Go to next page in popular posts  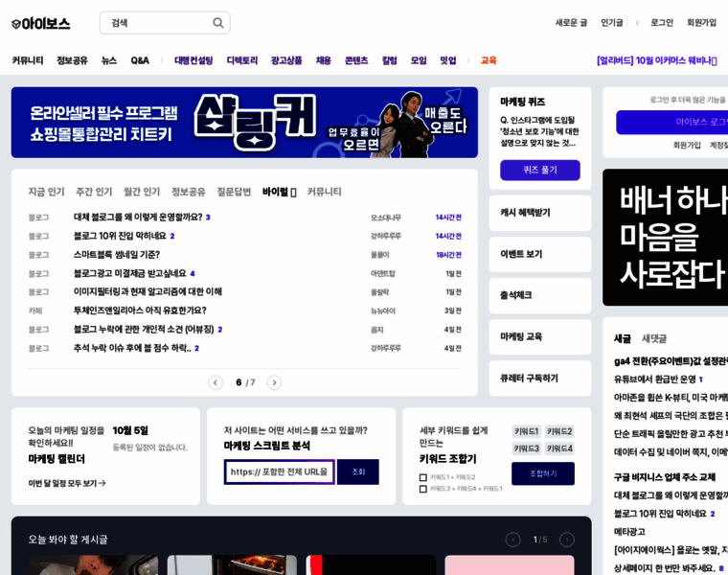pyautogui.click(x=274, y=382)
